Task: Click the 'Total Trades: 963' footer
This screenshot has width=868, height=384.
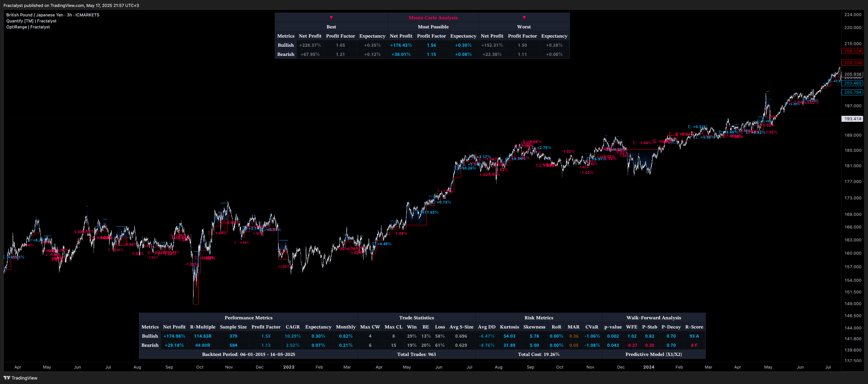Action: click(x=417, y=354)
